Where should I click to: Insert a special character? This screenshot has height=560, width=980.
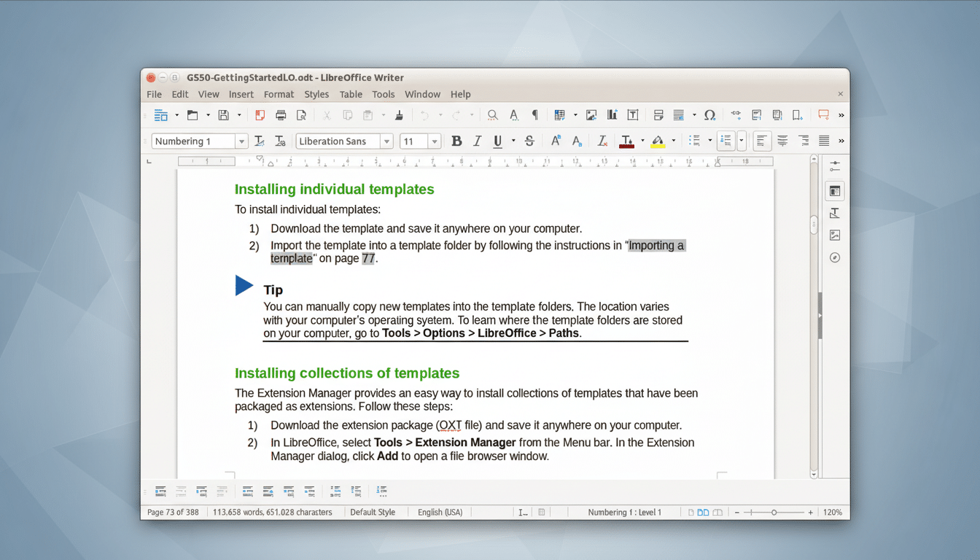coord(709,114)
